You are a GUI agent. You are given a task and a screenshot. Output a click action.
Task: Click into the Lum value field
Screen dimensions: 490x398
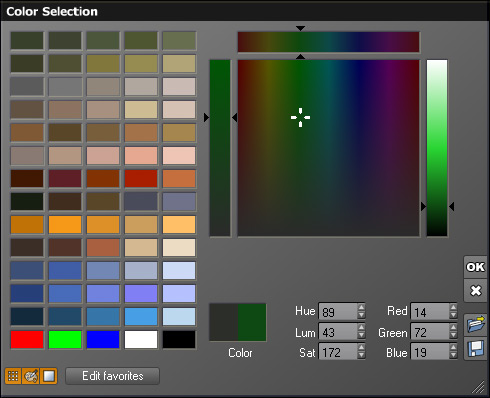click(x=338, y=332)
